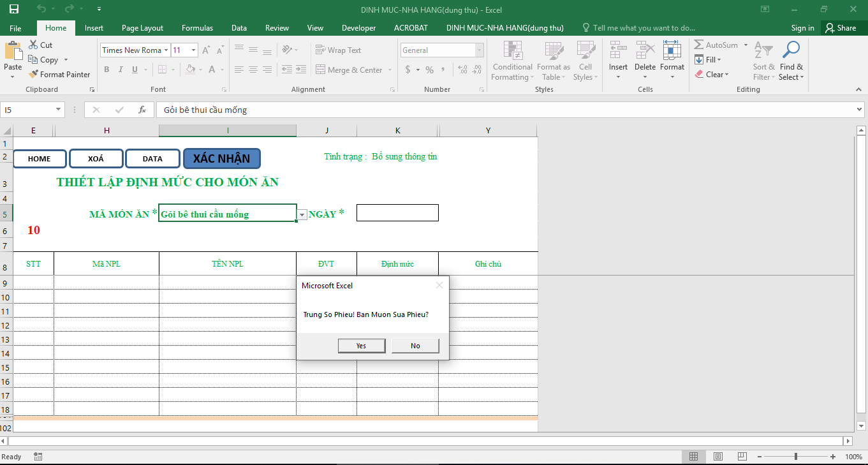Click the Cut scissors icon
The image size is (868, 465).
[x=34, y=45]
